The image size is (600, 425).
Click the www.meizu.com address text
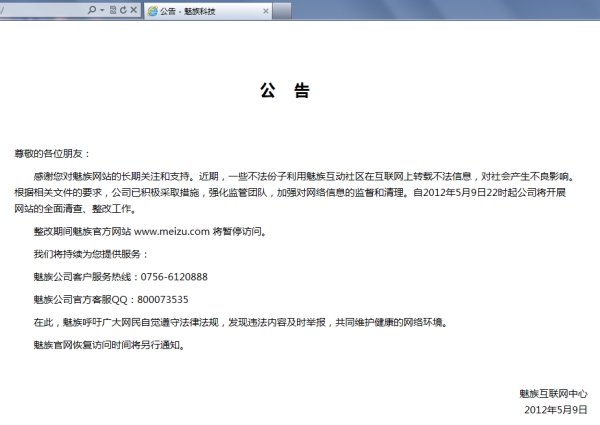[x=172, y=231]
